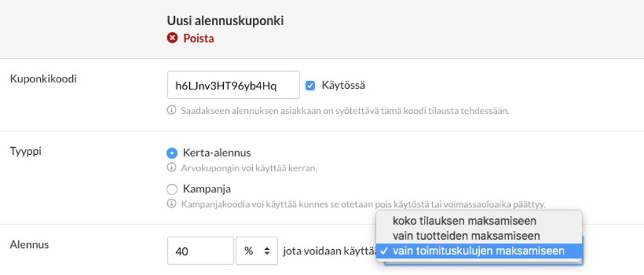Select the Kampanja radio button

click(x=172, y=189)
